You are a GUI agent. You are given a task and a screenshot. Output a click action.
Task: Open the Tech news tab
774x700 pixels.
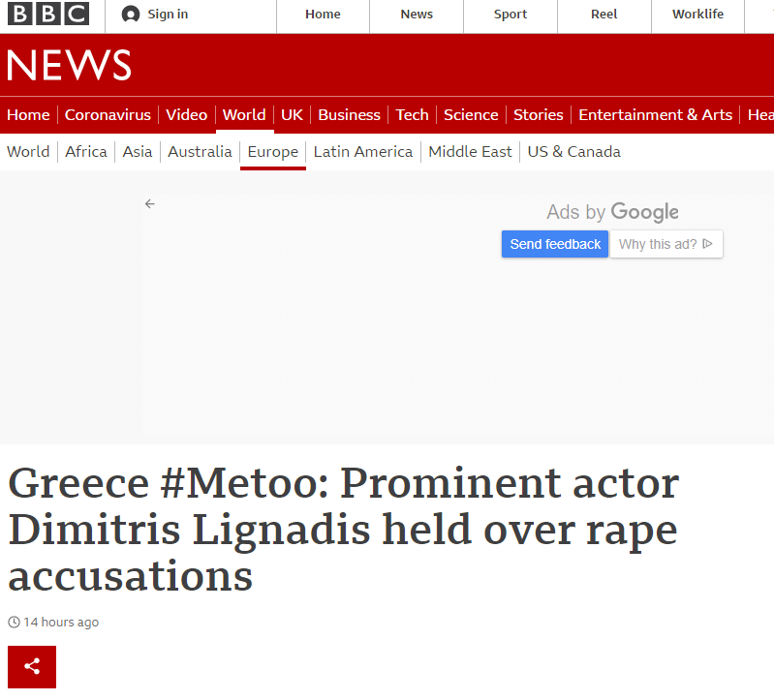[412, 114]
